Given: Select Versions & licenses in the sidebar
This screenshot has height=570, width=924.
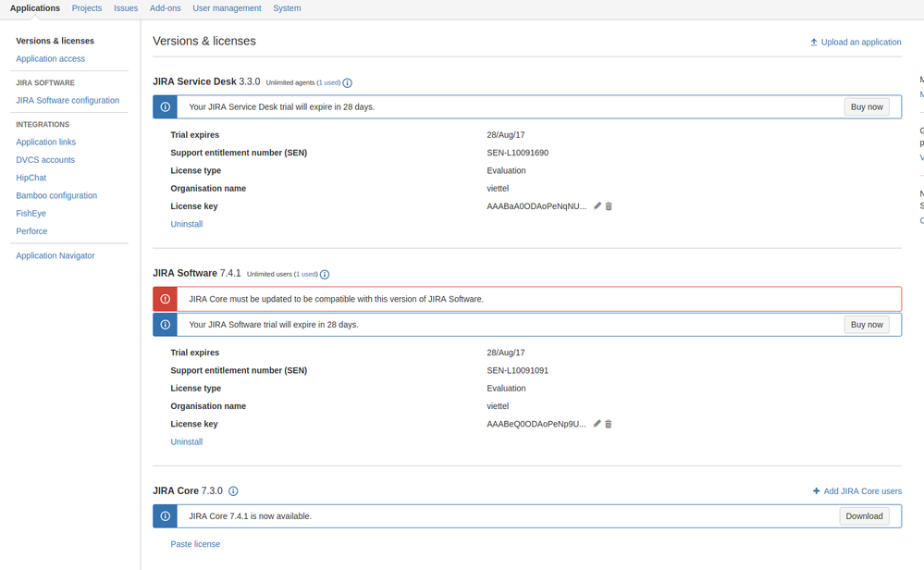Looking at the screenshot, I should click(x=55, y=41).
